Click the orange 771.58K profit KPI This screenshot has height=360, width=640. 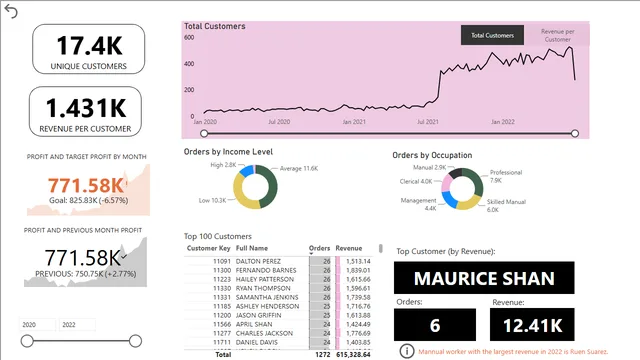click(86, 185)
